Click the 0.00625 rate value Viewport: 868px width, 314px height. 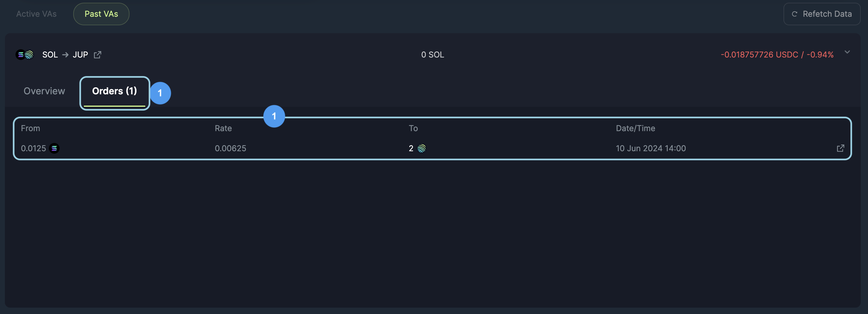coord(230,148)
